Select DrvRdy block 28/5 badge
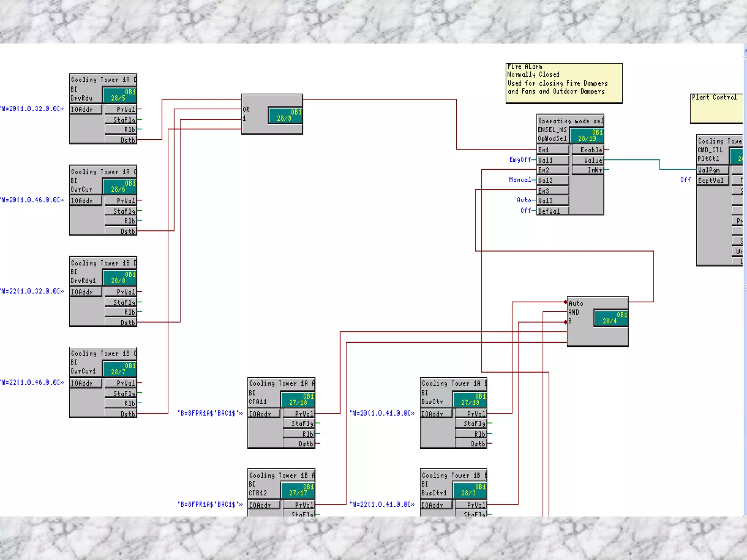Screen dimensions: 747x560 (120, 95)
